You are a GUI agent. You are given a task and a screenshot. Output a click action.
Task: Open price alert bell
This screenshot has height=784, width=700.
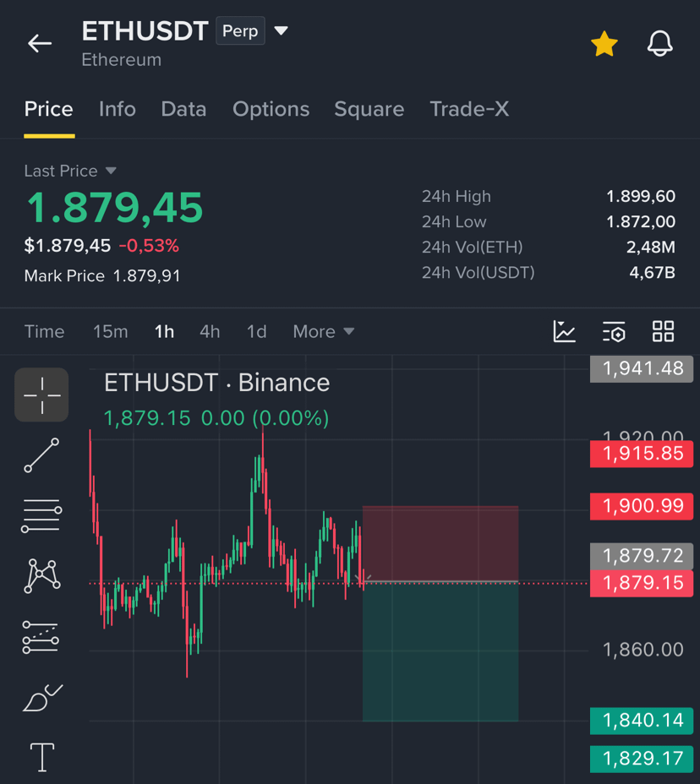(659, 43)
